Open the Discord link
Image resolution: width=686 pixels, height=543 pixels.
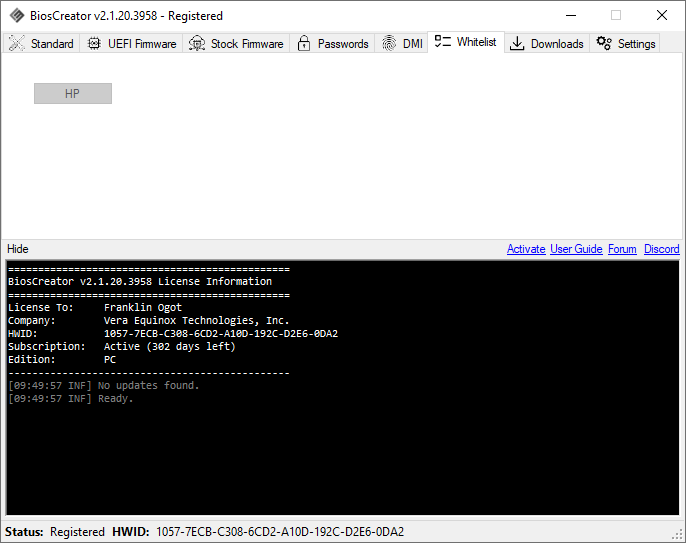[x=662, y=249]
